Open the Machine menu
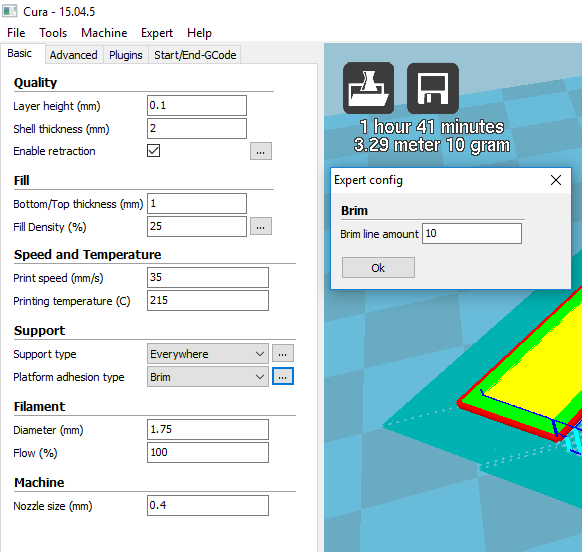582x552 pixels. coord(104,33)
